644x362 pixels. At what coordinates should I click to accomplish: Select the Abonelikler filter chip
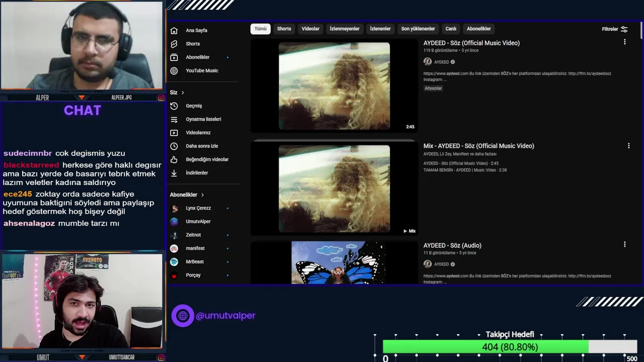(479, 29)
